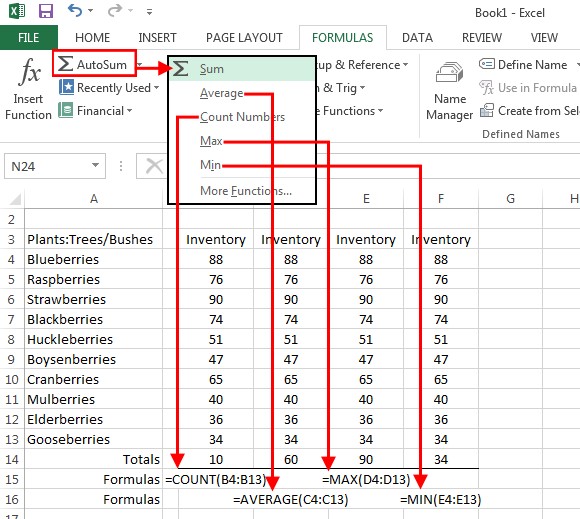Open the FILE tab
The height and width of the screenshot is (519, 580).
(x=28, y=37)
